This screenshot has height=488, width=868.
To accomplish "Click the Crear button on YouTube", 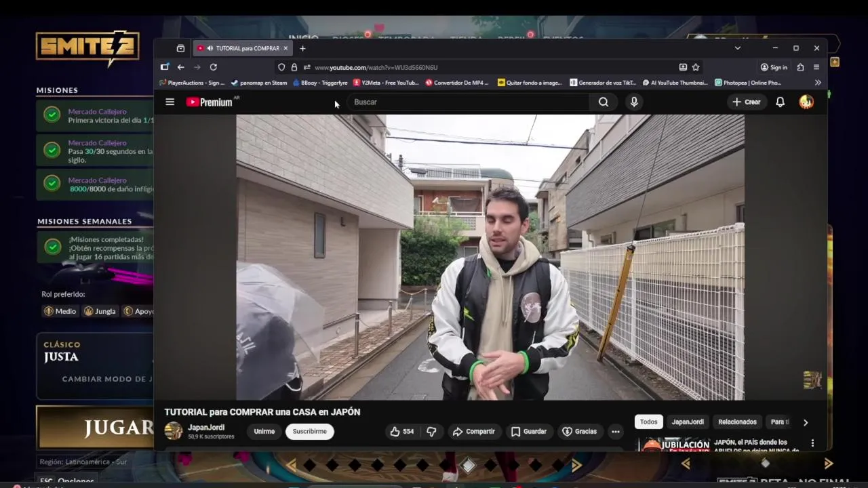I will 746,102.
